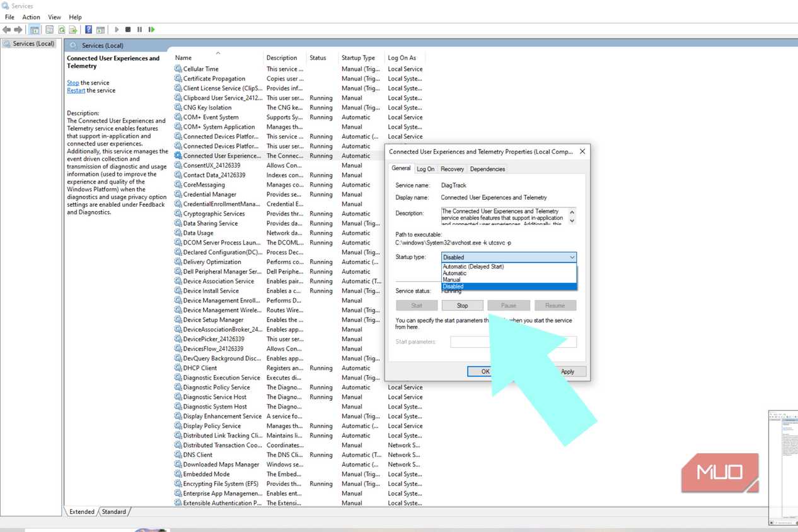Click the Stop button in Properties dialog
The height and width of the screenshot is (532, 798).
pos(463,306)
